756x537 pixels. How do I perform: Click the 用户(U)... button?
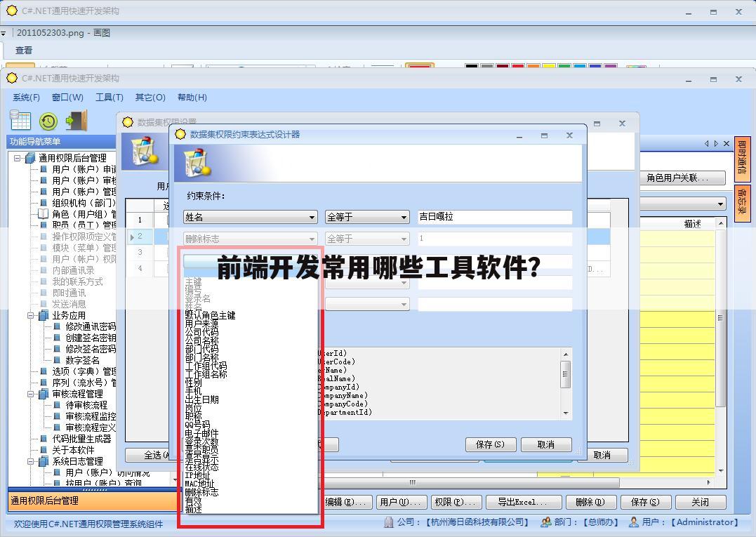(x=401, y=503)
